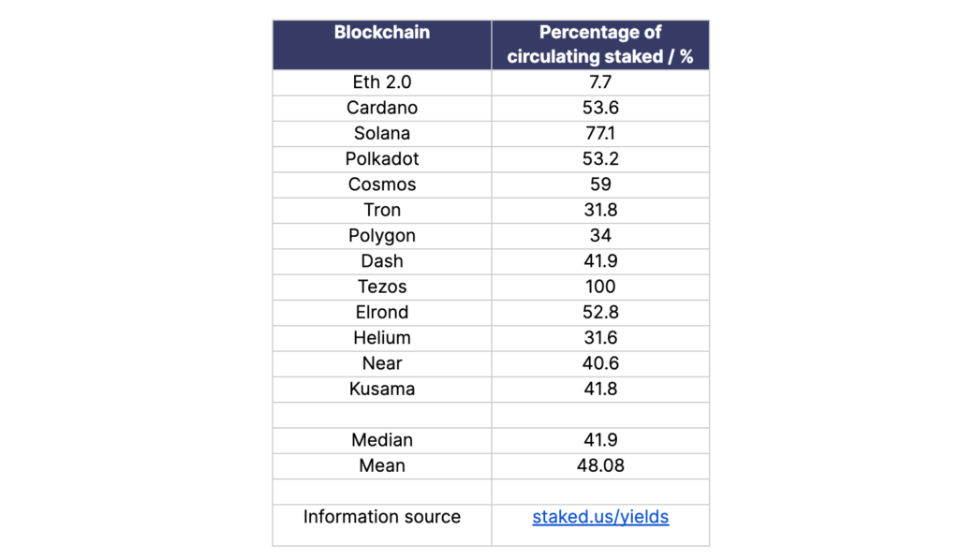Screen dimensions: 959x560
Task: Click the Mean value 48.08
Action: [x=600, y=465]
